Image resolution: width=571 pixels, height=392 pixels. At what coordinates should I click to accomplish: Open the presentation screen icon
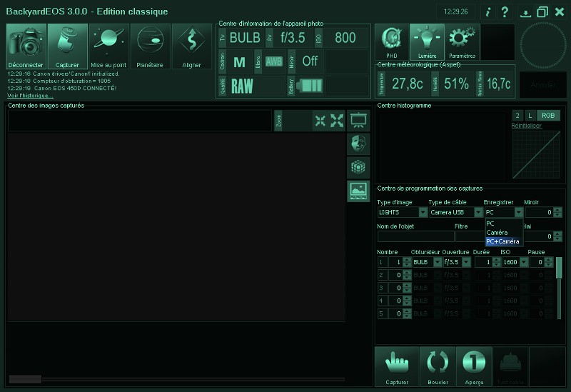pyautogui.click(x=358, y=121)
